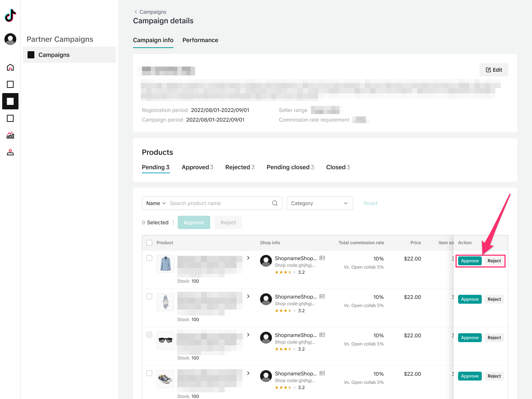
Task: Click the search magnifier icon
Action: click(274, 203)
